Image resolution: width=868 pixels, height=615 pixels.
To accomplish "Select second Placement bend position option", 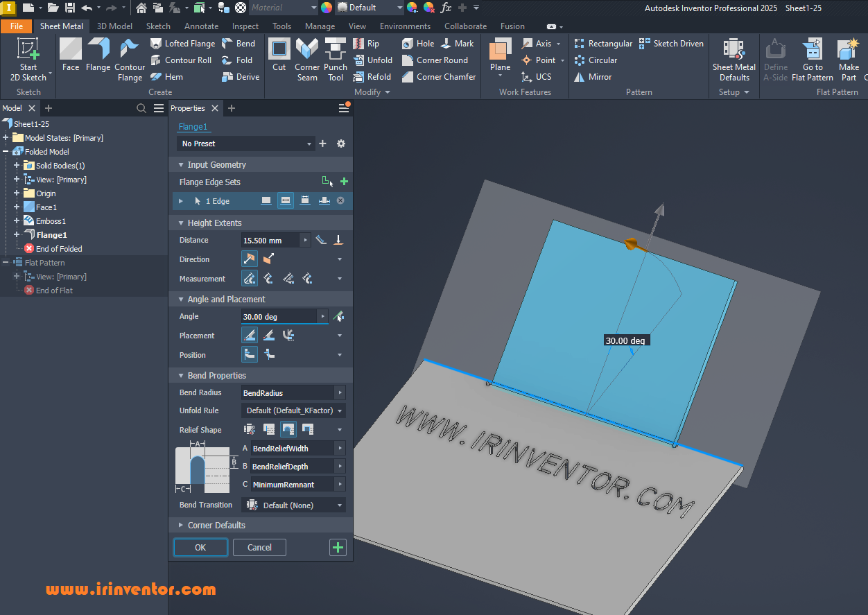I will [x=269, y=336].
